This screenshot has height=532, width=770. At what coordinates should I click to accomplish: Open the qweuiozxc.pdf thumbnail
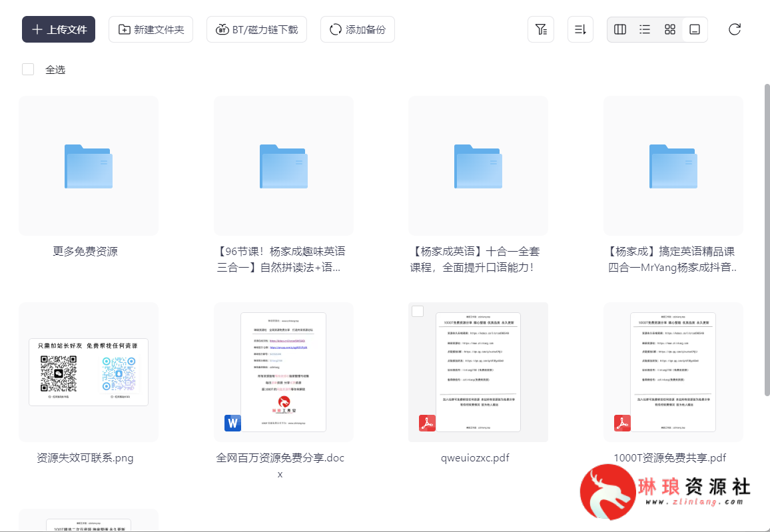click(x=478, y=372)
